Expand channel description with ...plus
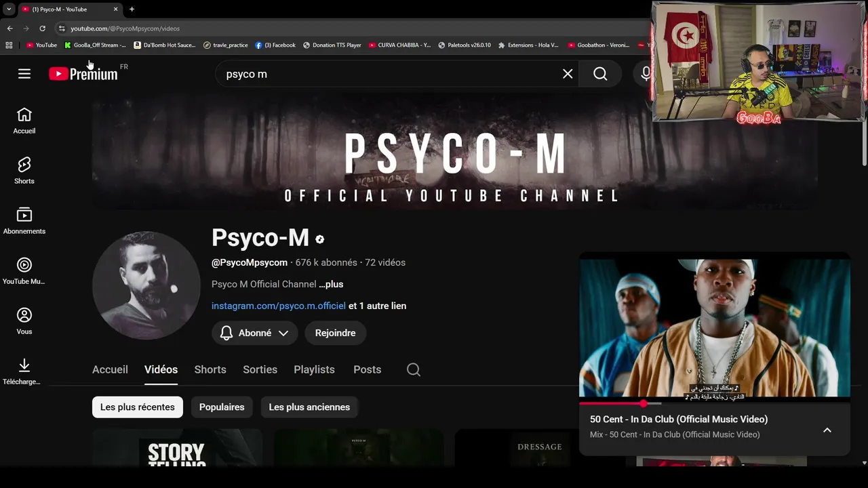868x488 pixels. (x=331, y=284)
